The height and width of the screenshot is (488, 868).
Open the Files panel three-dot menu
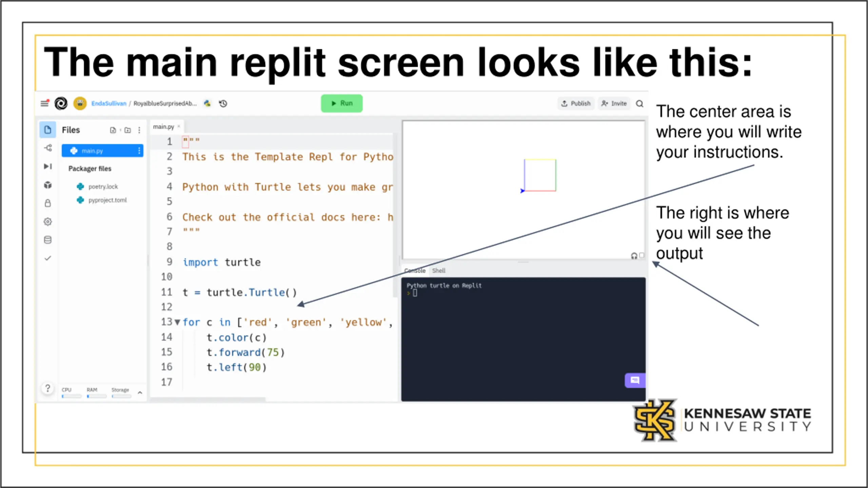click(x=139, y=130)
